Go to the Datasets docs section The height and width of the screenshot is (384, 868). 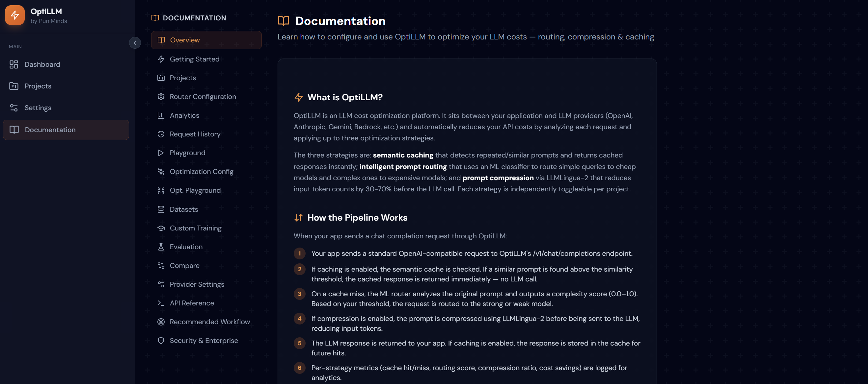[184, 209]
